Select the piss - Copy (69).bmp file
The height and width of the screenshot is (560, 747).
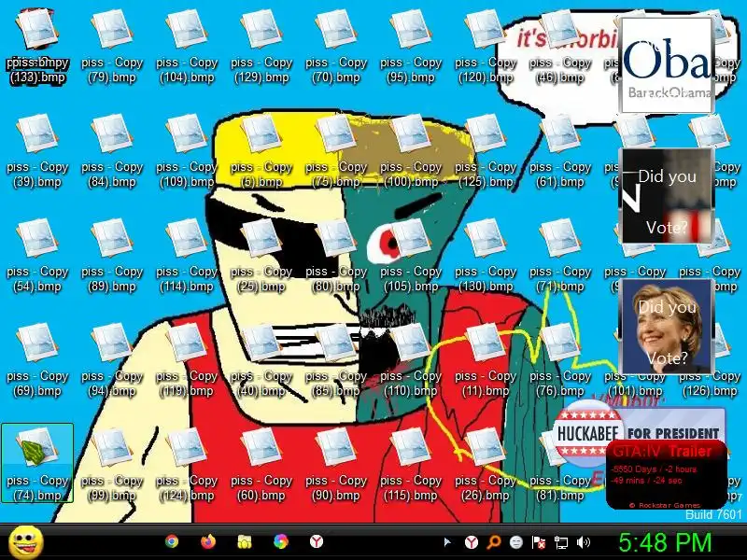[37, 361]
